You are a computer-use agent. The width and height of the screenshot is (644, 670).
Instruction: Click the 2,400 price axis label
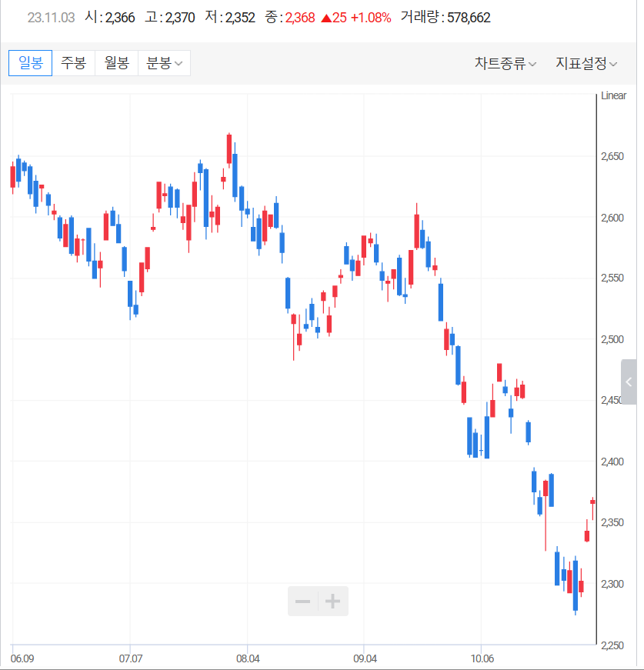click(612, 462)
